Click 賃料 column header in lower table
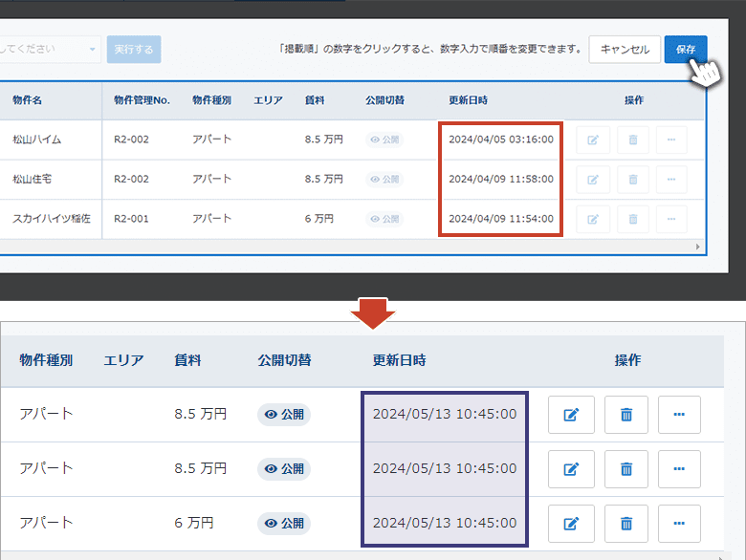 [x=187, y=360]
